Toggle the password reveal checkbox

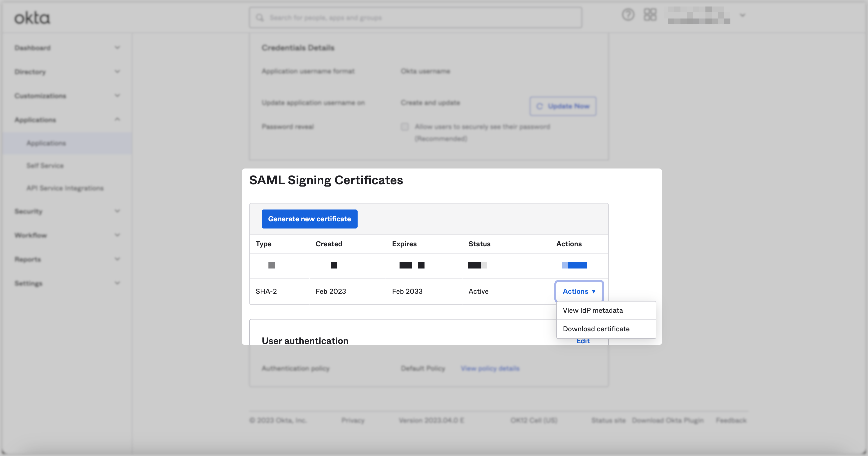[x=405, y=127]
